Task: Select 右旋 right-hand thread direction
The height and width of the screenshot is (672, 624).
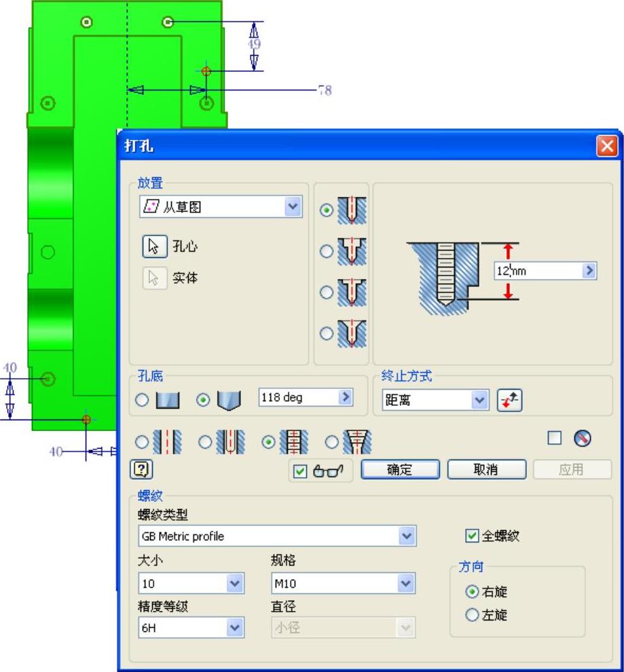Action: 472,592
